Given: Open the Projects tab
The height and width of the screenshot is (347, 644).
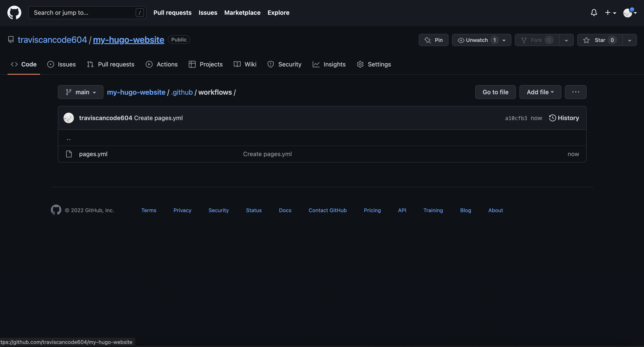Looking at the screenshot, I should coord(205,64).
